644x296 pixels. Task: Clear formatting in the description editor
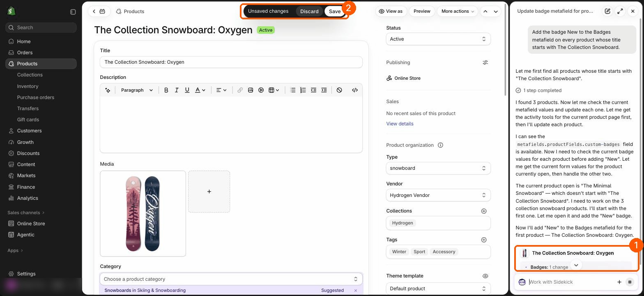[339, 90]
